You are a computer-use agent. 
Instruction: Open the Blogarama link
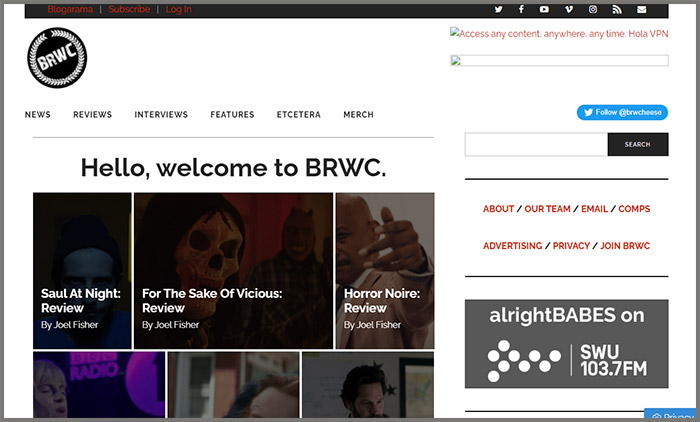70,9
